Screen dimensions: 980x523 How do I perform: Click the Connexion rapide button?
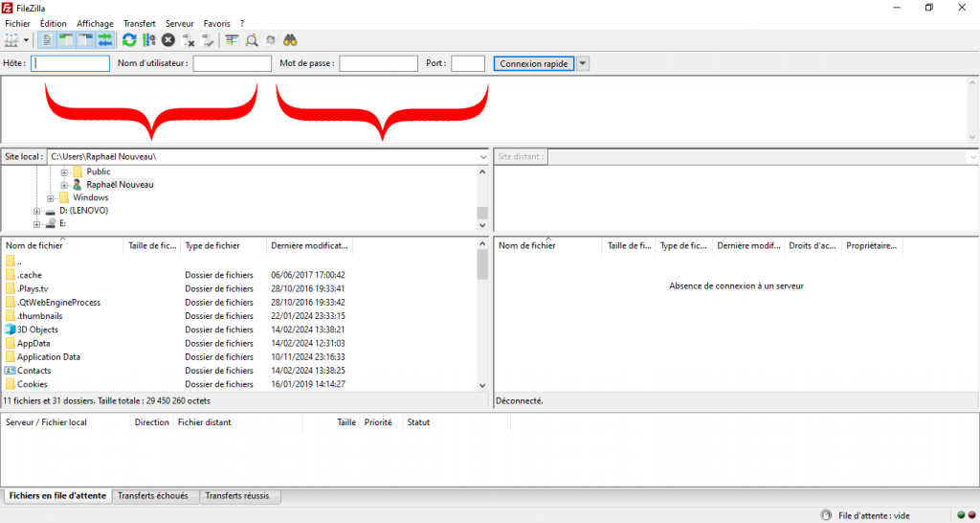[x=534, y=64]
